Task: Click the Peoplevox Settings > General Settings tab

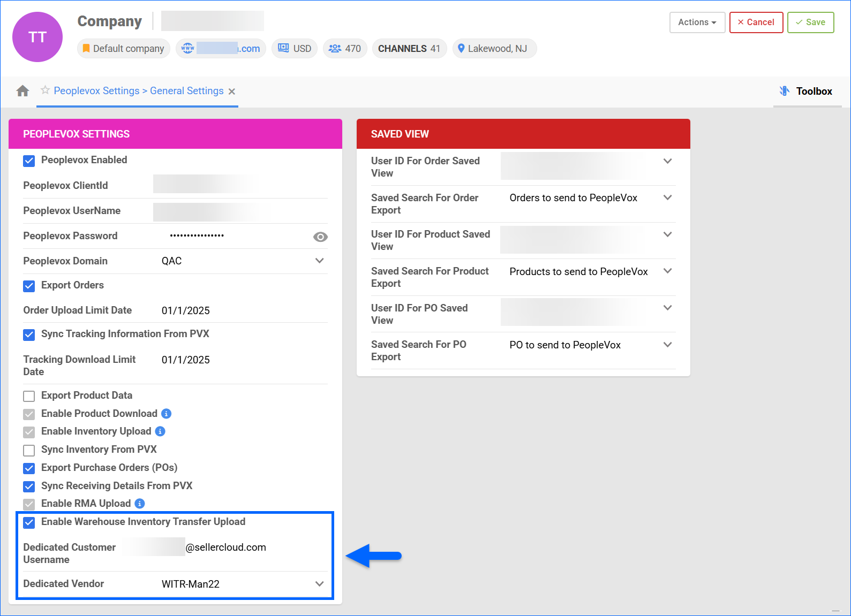Action: (x=139, y=91)
